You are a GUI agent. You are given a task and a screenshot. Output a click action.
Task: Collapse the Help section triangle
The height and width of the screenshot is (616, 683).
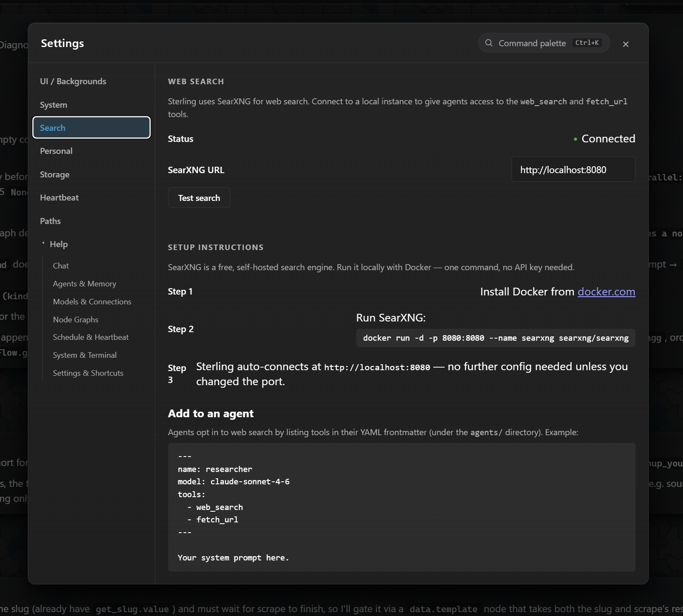43,244
